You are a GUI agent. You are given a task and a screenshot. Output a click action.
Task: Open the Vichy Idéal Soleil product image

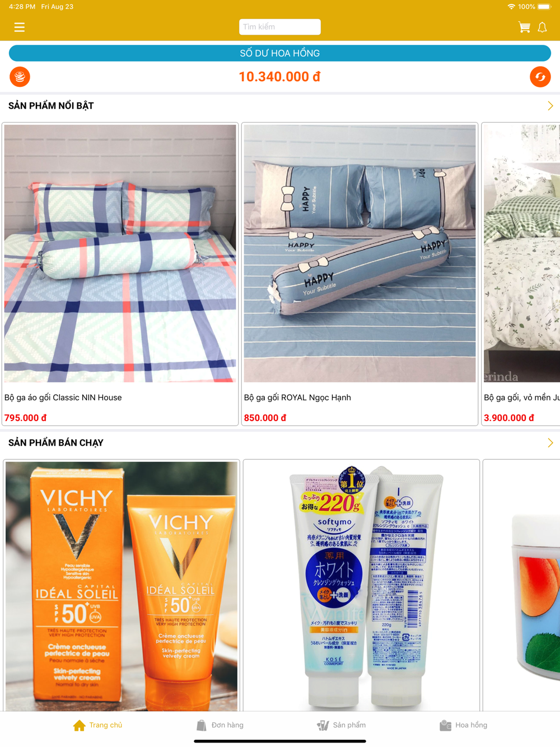coord(122,586)
